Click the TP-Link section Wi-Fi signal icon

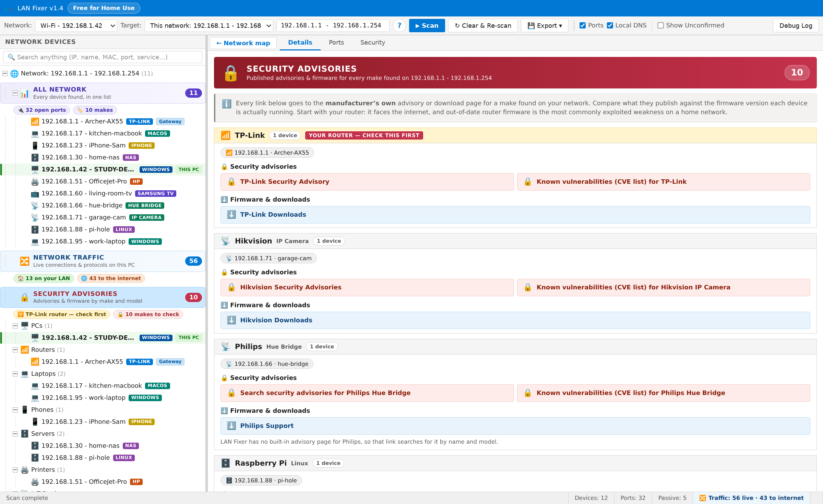click(x=225, y=135)
